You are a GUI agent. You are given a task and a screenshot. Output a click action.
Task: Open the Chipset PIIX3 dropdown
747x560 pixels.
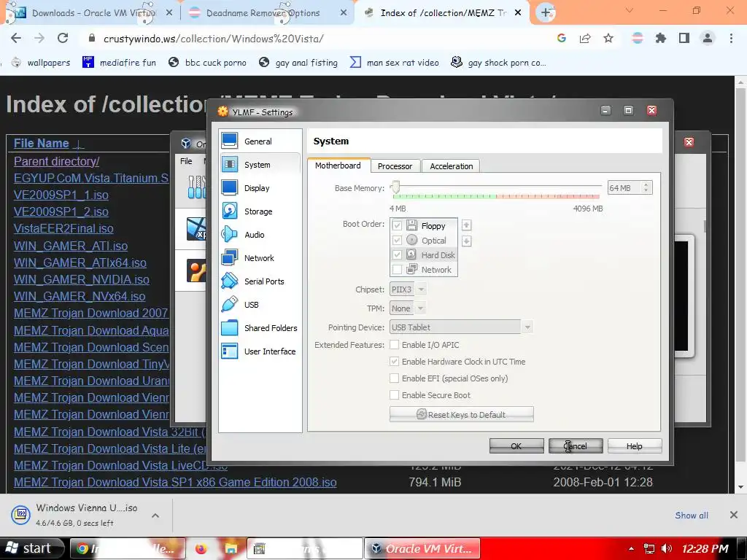tap(408, 289)
